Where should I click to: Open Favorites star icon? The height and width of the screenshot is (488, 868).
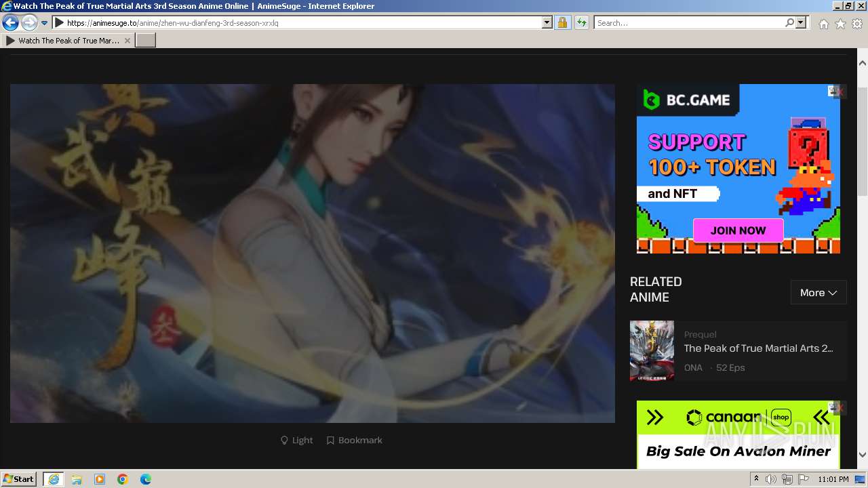coord(840,24)
